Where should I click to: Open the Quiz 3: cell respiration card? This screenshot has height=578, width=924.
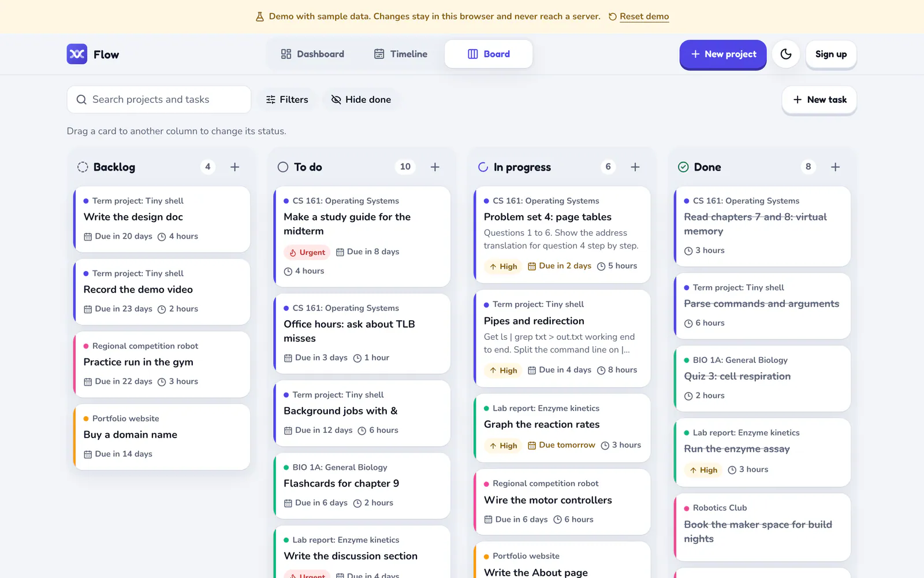click(762, 379)
